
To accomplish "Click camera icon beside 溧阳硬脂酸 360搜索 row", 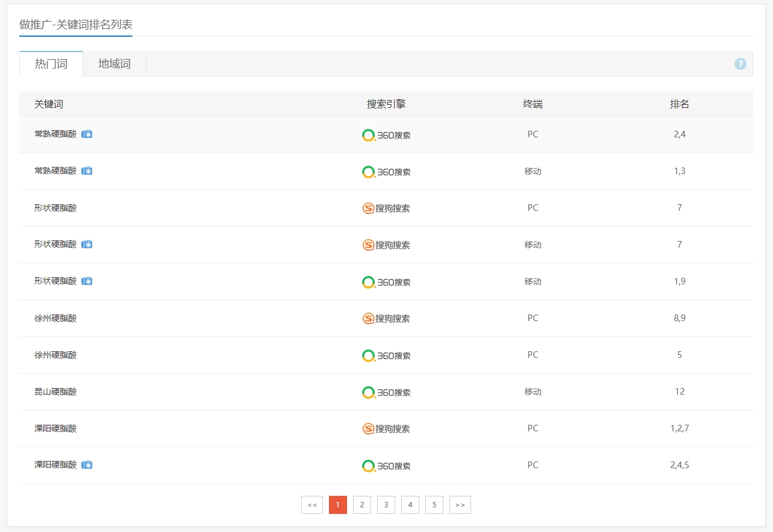I will coord(87,465).
